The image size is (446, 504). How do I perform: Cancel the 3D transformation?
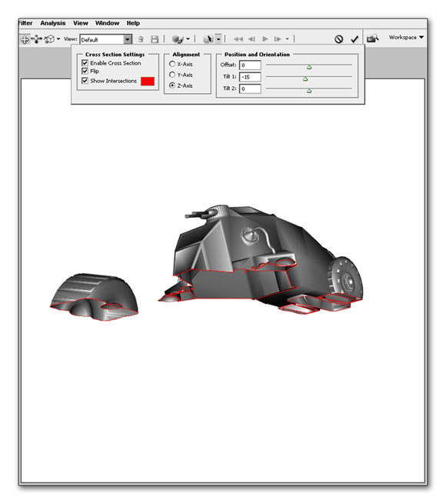point(338,39)
